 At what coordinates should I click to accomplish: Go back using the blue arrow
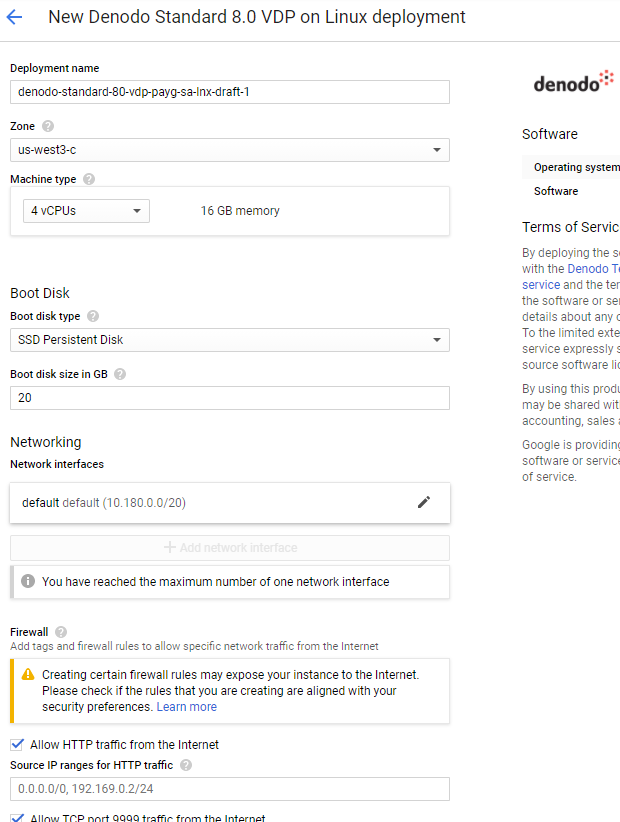coord(14,17)
